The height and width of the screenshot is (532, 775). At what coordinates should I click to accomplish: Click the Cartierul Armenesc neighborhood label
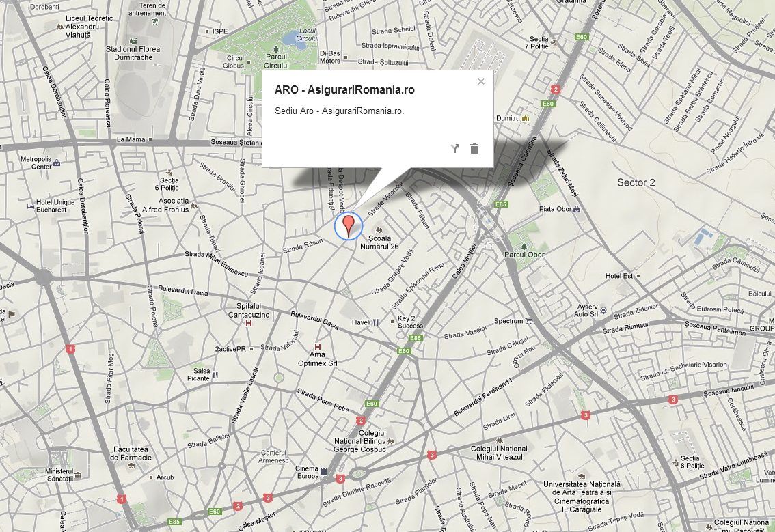pyautogui.click(x=273, y=456)
